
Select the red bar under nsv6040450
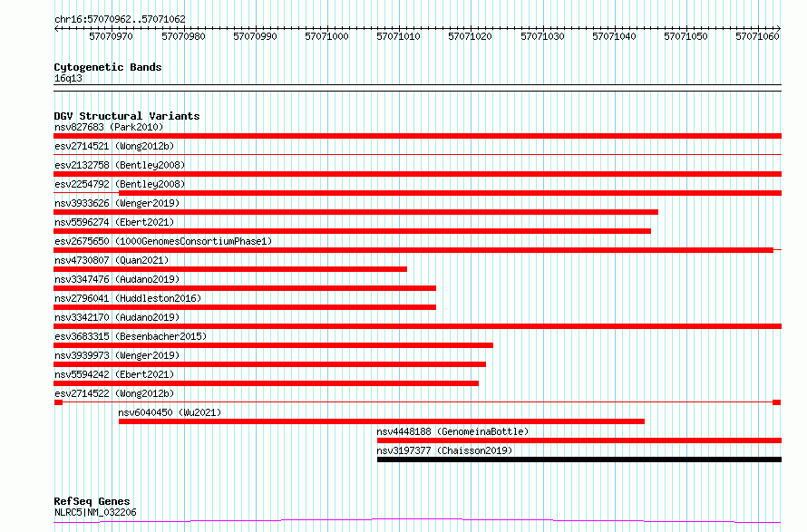tap(382, 421)
